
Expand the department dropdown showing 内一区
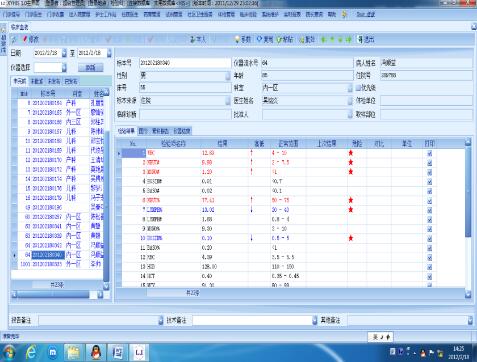pos(350,88)
